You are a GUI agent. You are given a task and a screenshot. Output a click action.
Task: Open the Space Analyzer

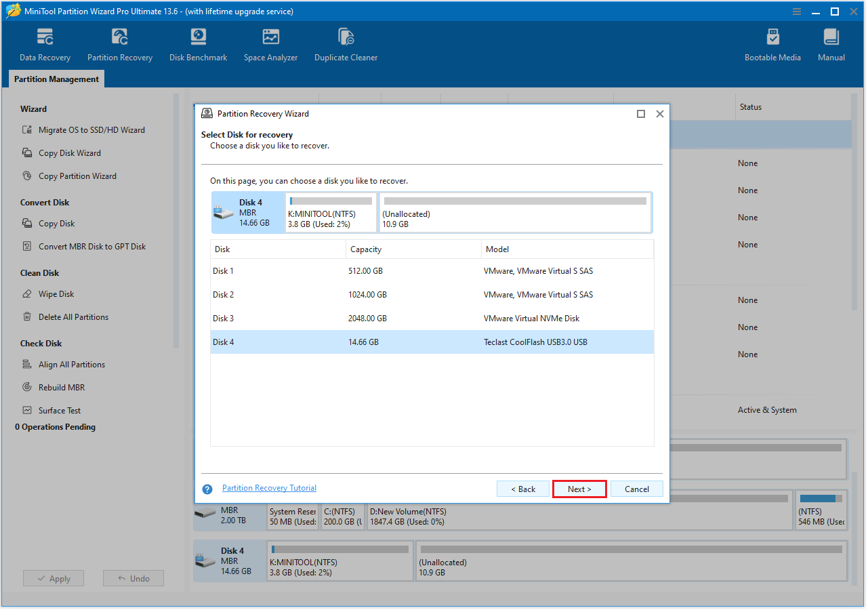coord(270,45)
